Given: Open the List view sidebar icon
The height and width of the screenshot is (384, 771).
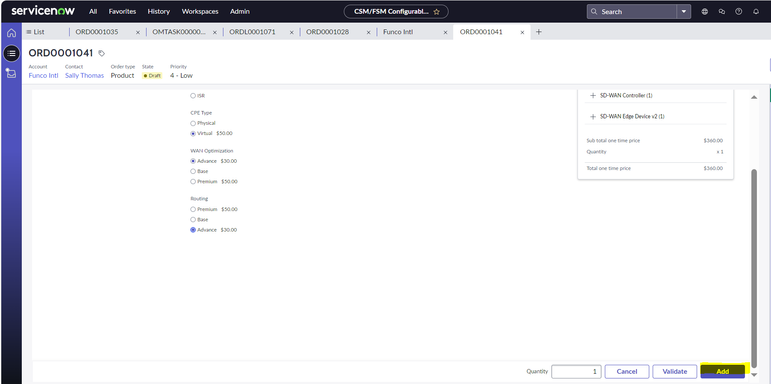Looking at the screenshot, I should point(11,53).
